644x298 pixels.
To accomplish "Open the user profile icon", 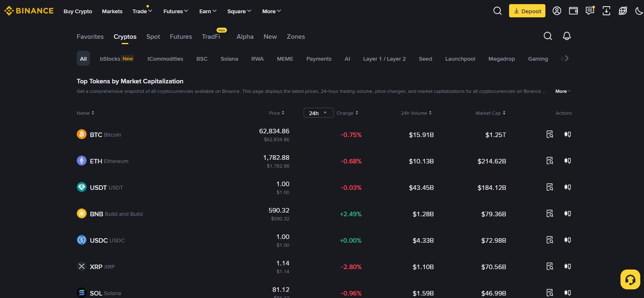I will 557,11.
